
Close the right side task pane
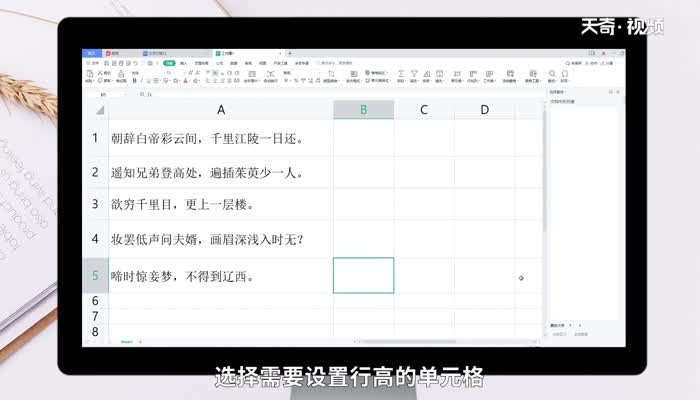coord(618,92)
